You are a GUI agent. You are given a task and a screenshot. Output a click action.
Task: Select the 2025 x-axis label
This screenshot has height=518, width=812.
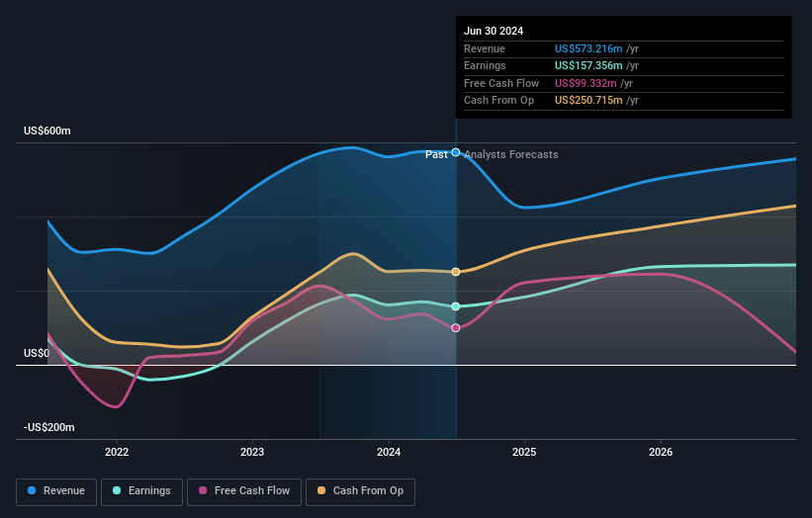(x=524, y=452)
